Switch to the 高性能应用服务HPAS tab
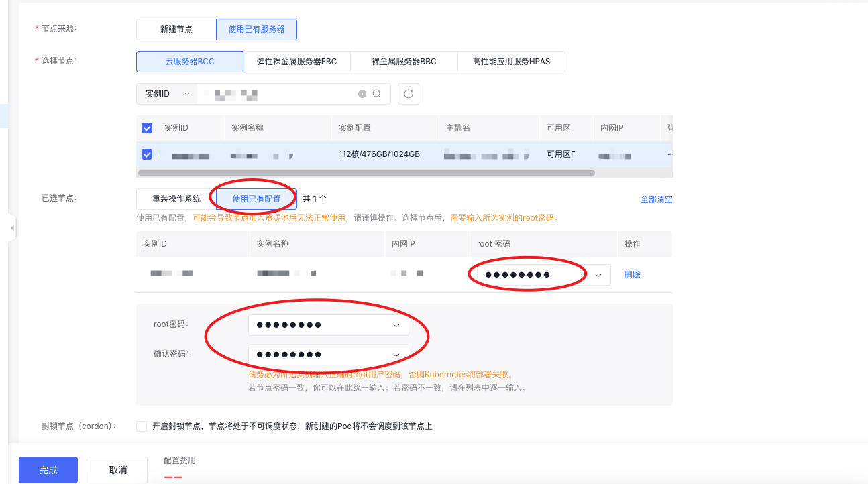868x484 pixels. (511, 62)
